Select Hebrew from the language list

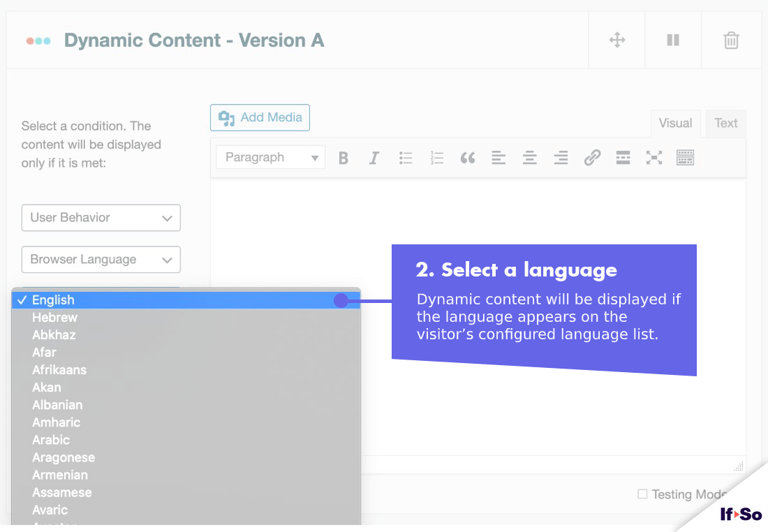[54, 317]
